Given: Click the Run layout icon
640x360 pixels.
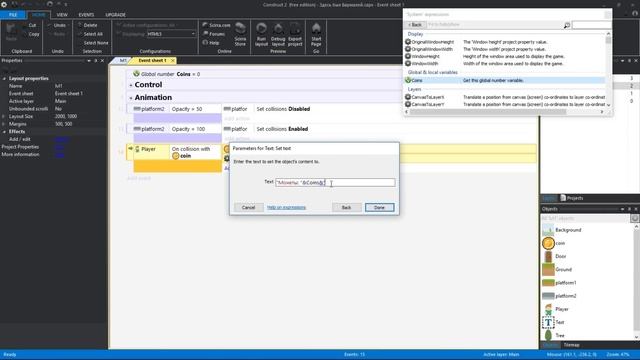Looking at the screenshot, I should [261, 35].
